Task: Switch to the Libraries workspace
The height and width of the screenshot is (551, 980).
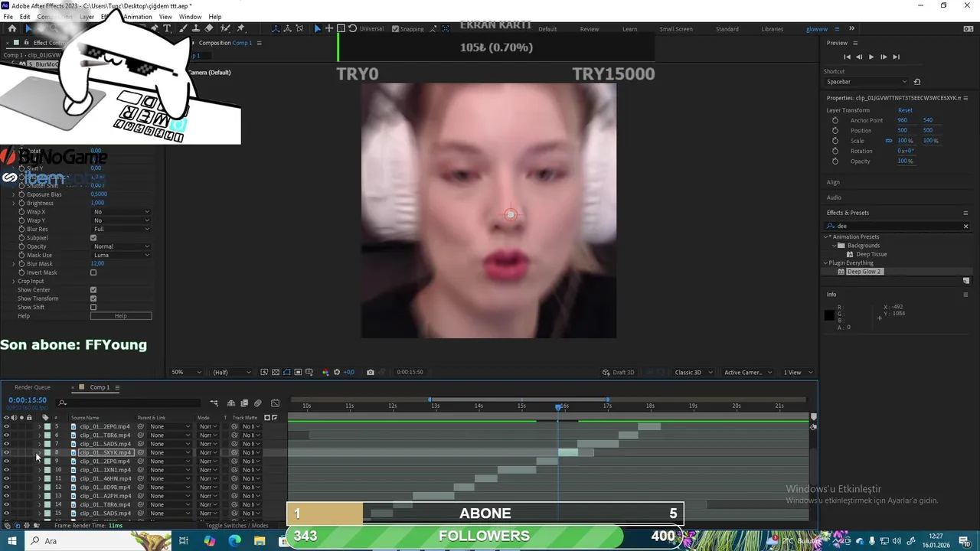Action: (772, 29)
